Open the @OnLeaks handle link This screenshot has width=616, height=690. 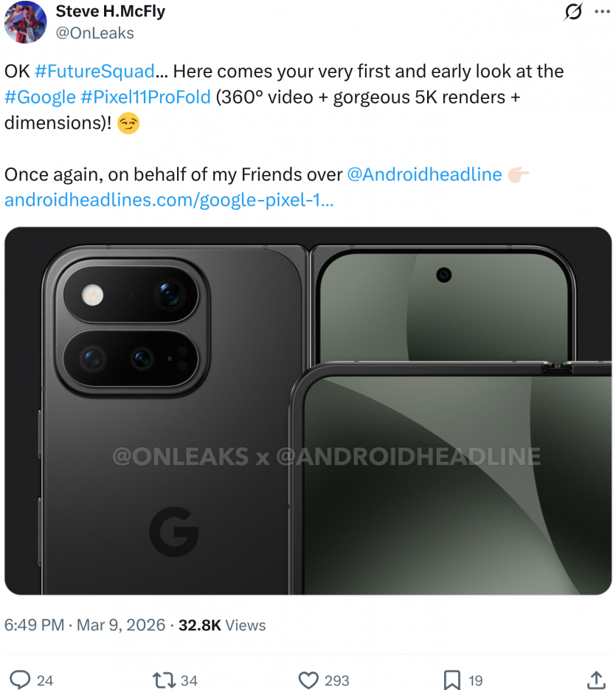pos(95,32)
